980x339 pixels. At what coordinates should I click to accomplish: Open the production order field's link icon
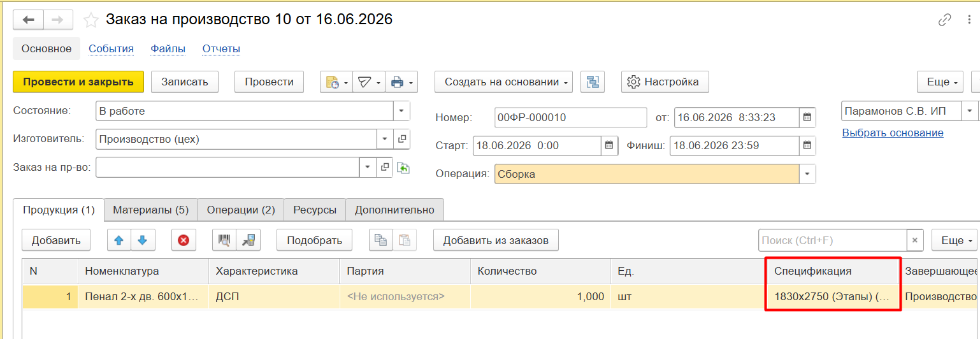pos(385,167)
